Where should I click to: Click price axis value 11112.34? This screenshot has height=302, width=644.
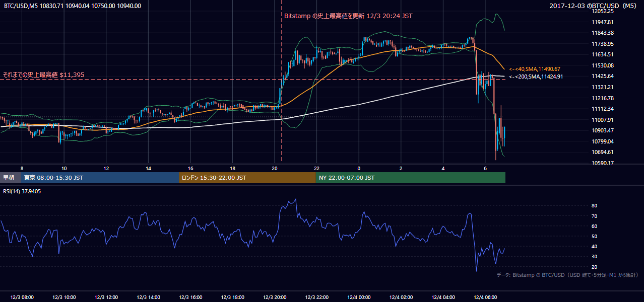coord(602,109)
